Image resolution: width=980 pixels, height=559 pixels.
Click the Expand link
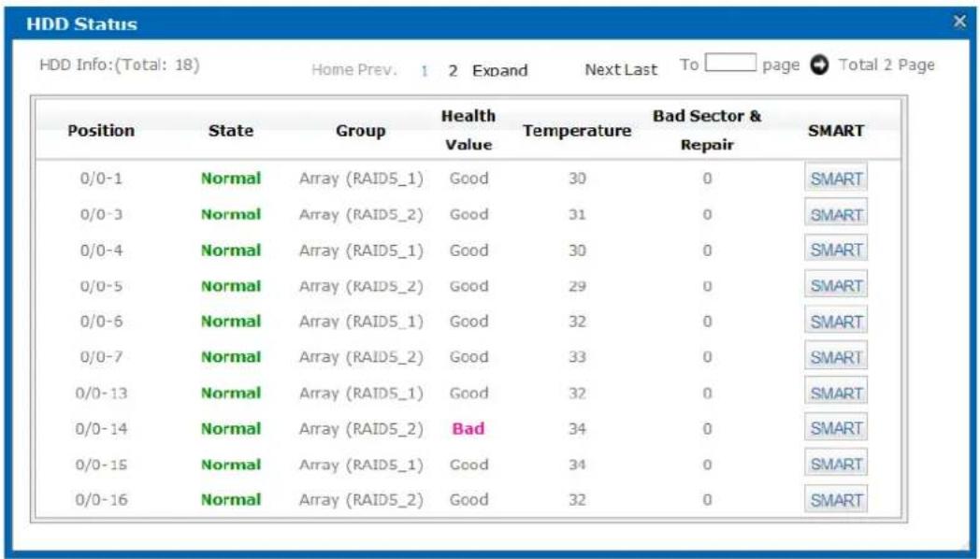[x=500, y=71]
